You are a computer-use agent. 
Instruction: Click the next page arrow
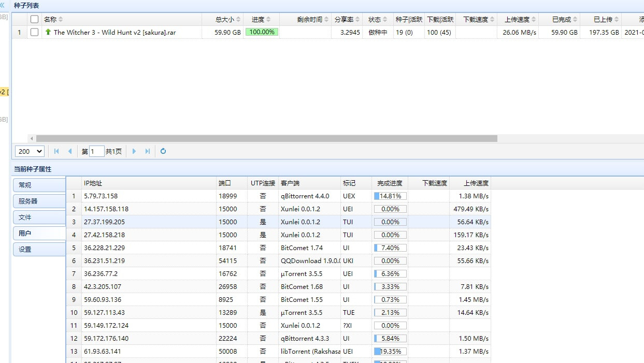coord(134,151)
